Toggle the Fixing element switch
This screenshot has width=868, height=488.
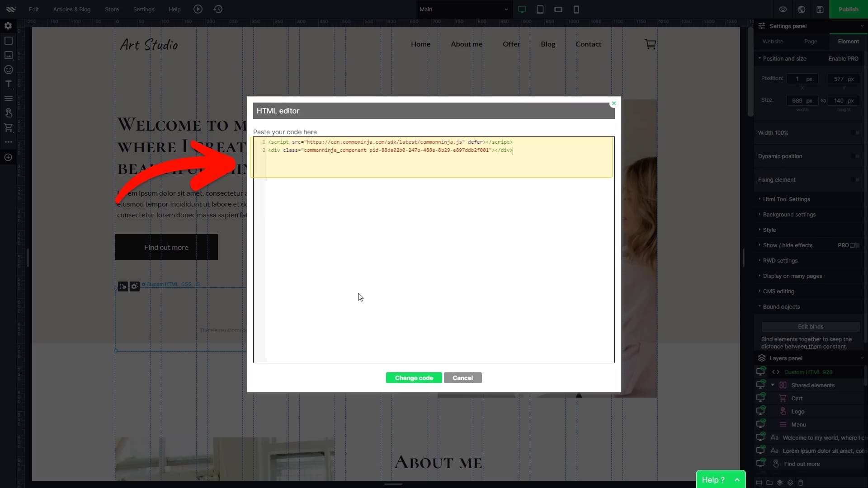pyautogui.click(x=855, y=180)
